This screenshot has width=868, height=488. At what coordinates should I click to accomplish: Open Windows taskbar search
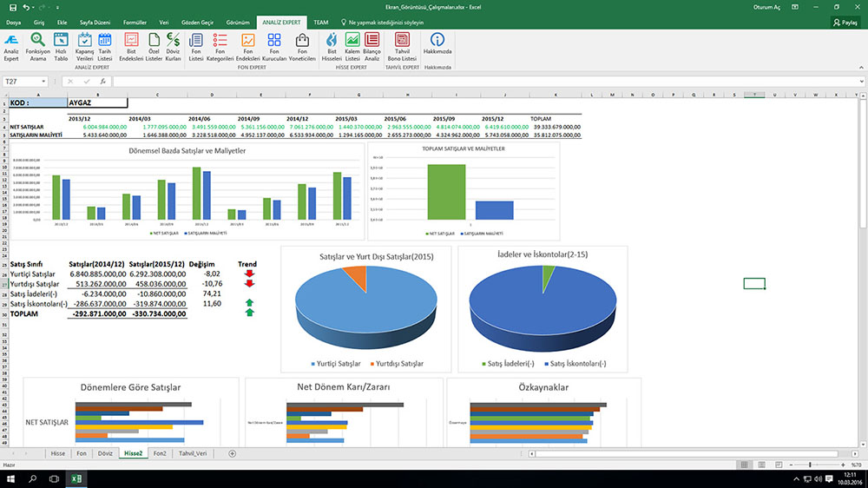point(32,478)
